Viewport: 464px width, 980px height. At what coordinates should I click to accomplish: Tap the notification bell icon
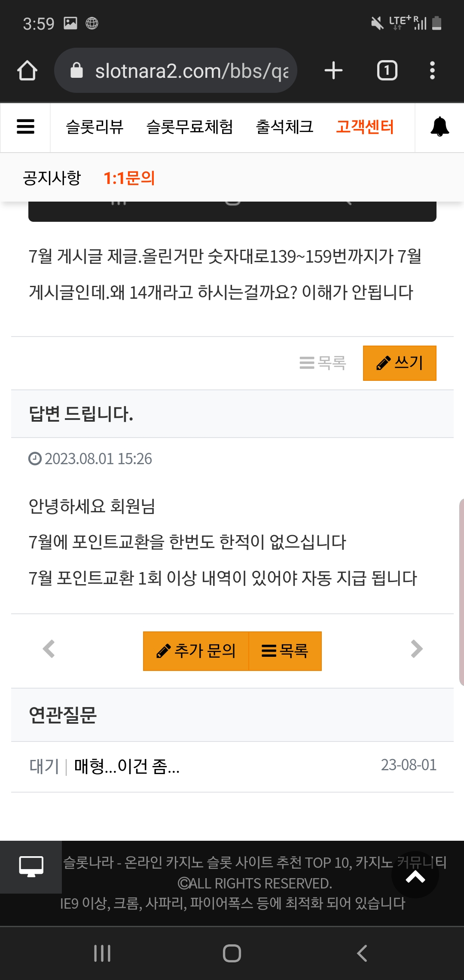pyautogui.click(x=440, y=127)
